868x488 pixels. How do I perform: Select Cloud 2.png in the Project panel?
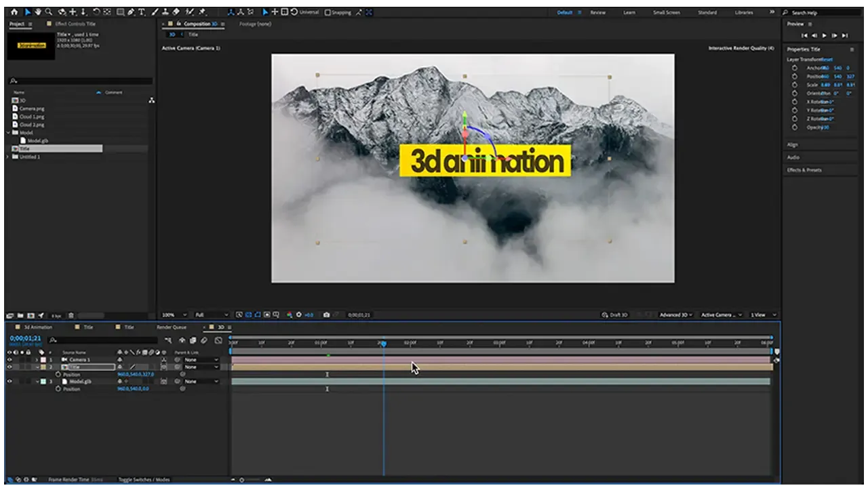click(x=32, y=125)
